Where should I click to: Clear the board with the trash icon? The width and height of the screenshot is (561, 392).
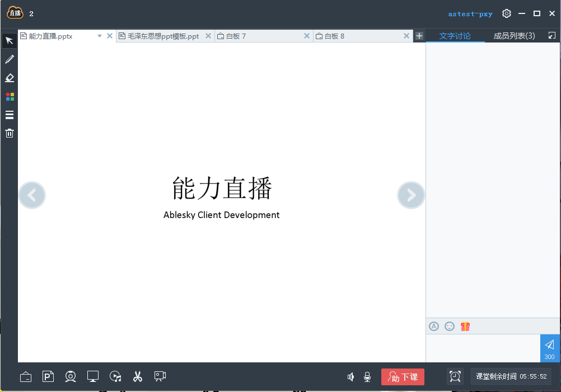click(10, 133)
